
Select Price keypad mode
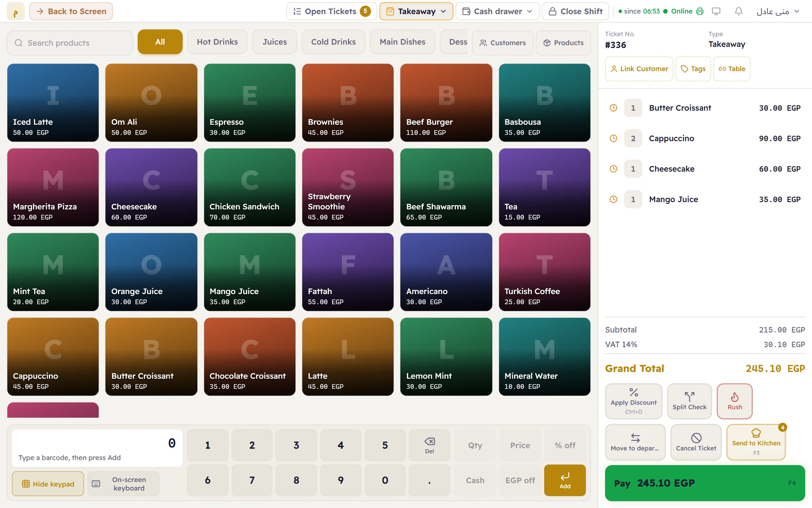click(520, 445)
